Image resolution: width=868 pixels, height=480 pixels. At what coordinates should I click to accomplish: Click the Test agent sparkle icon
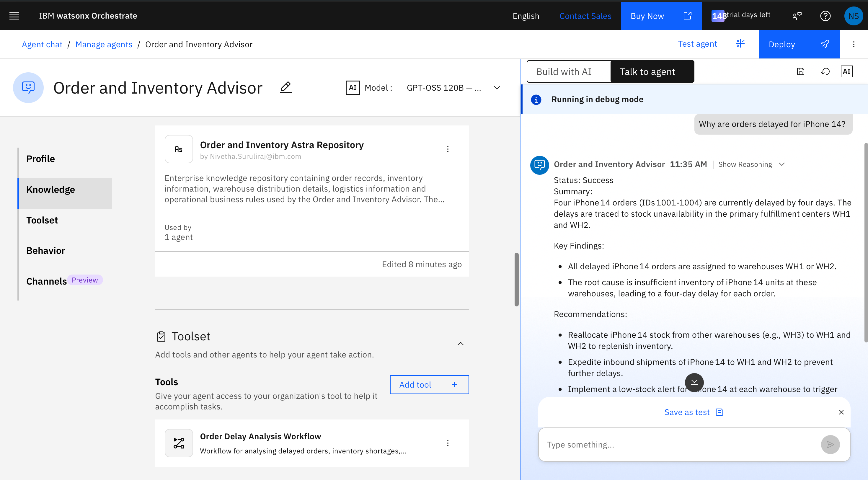[x=740, y=44]
